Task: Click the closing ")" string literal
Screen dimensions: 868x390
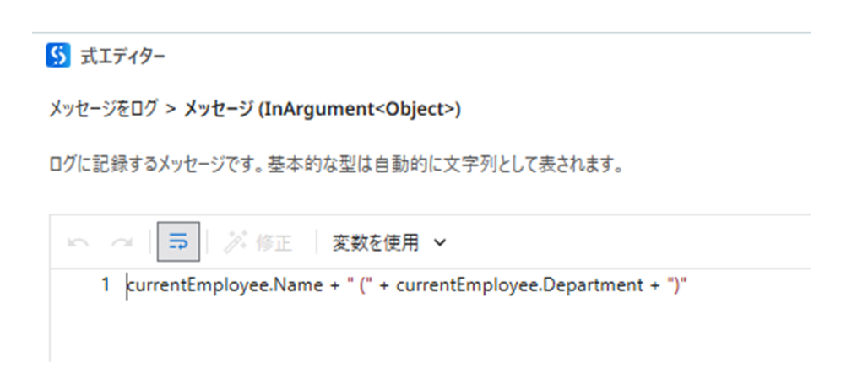Action: click(x=678, y=286)
